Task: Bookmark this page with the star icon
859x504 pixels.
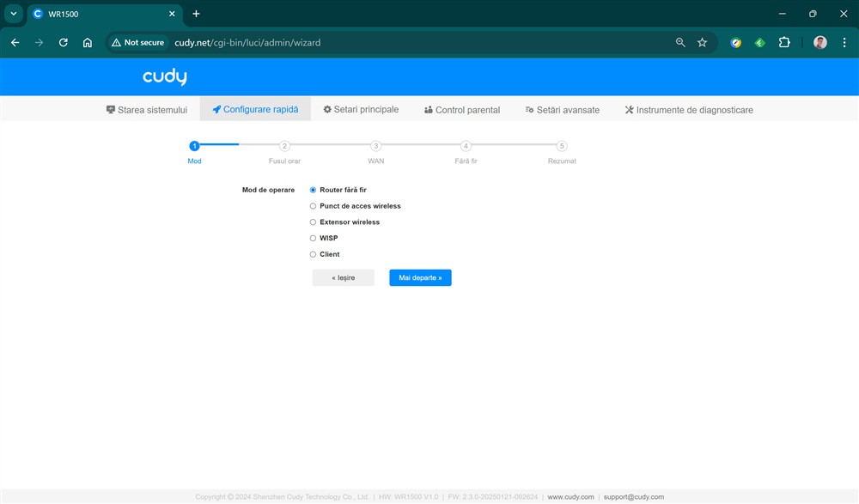Action: click(x=702, y=42)
